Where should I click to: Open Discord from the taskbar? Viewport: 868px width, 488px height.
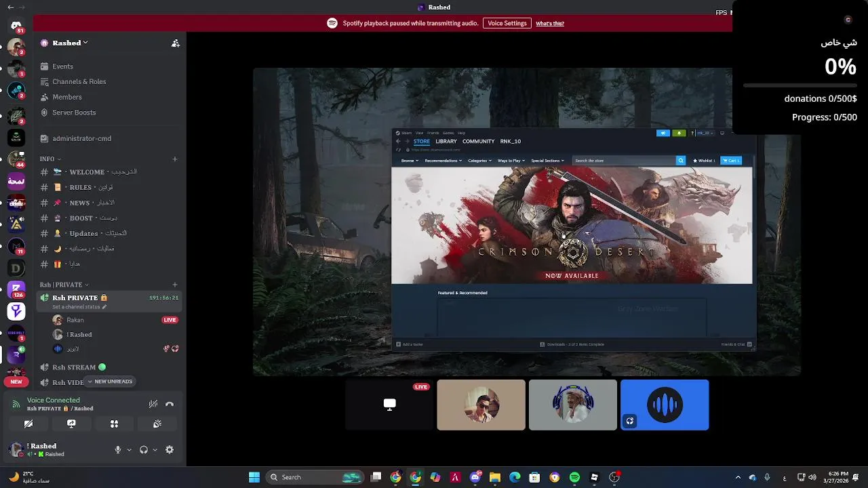click(475, 477)
